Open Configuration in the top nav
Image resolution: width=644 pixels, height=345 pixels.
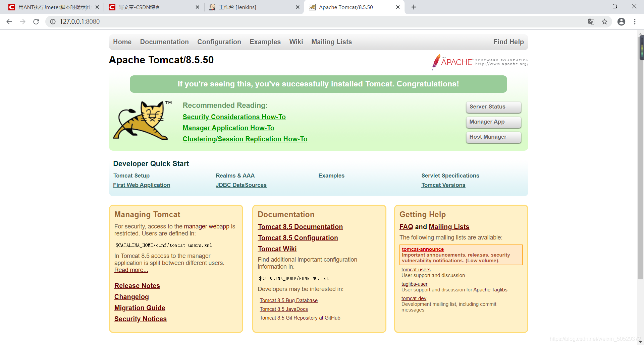click(x=219, y=42)
